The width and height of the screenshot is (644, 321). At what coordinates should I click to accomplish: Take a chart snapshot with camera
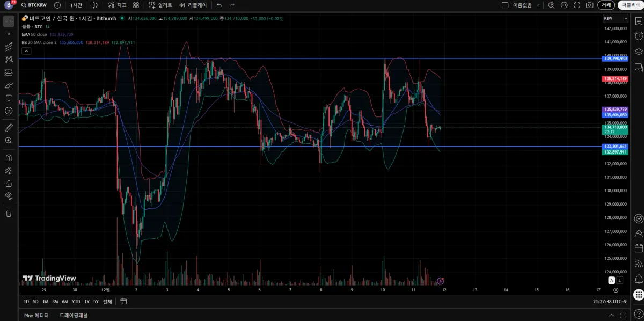pos(590,5)
